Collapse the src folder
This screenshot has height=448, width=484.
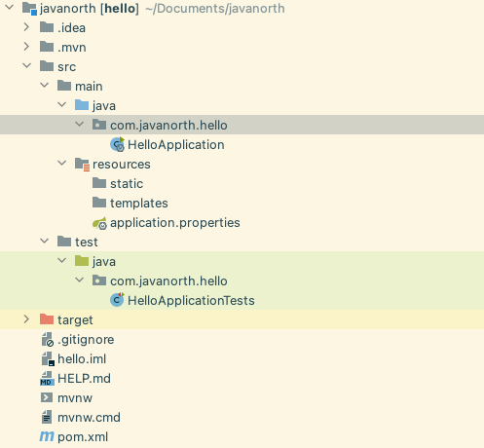coord(26,66)
